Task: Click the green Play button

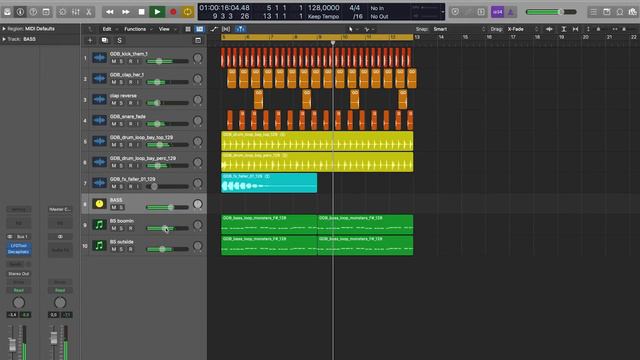Action: 157,12
